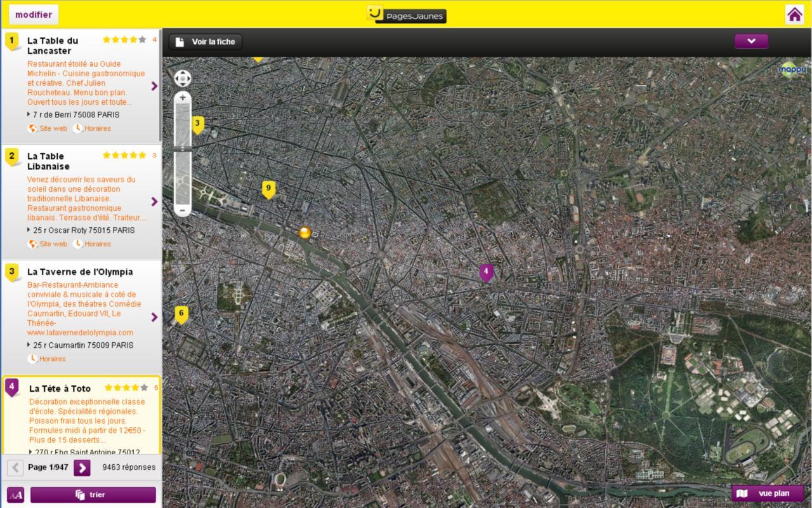Select the La Taverne de l'Olympia title
Image resolution: width=812 pixels, height=508 pixels.
pos(80,272)
